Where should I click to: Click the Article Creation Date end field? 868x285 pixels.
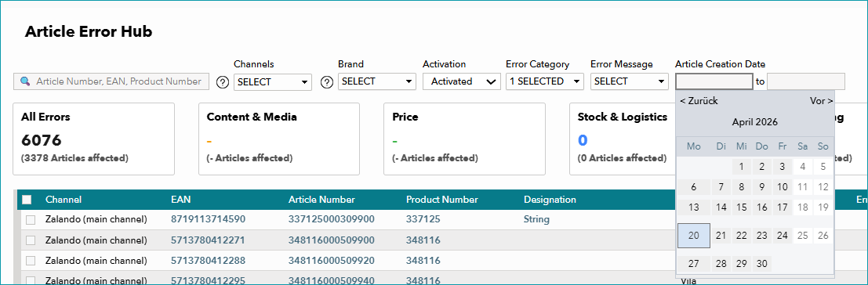coord(806,81)
